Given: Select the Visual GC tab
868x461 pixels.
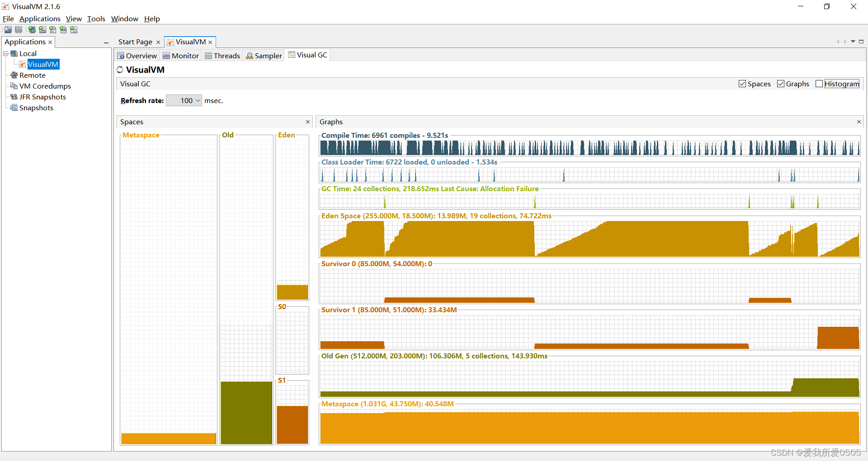Looking at the screenshot, I should pyautogui.click(x=307, y=55).
